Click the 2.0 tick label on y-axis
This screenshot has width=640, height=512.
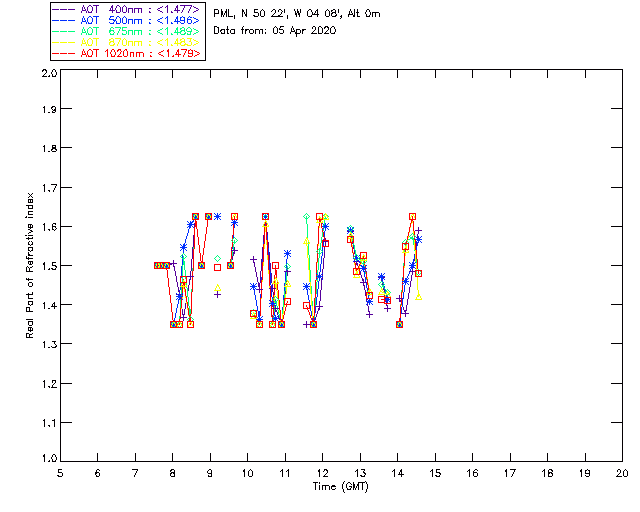pos(48,74)
